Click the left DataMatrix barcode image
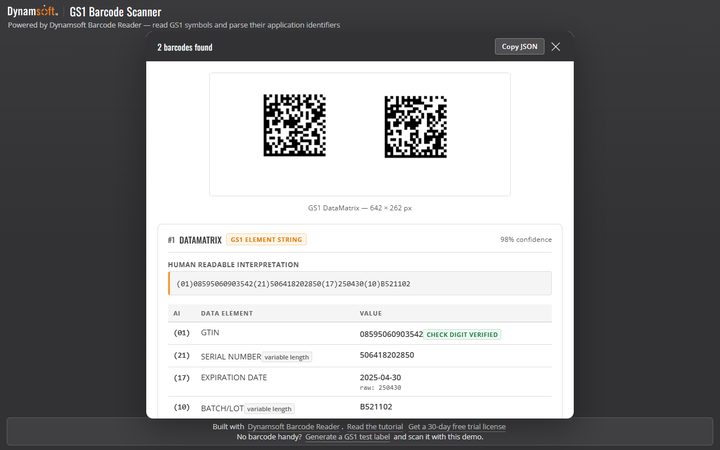The height and width of the screenshot is (450, 720). [295, 125]
